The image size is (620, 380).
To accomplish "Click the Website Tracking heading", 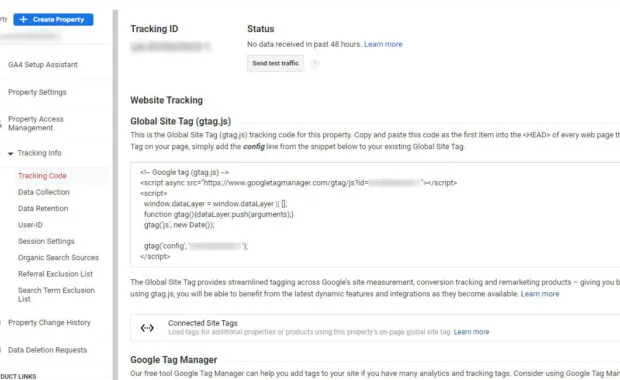I will tap(166, 100).
